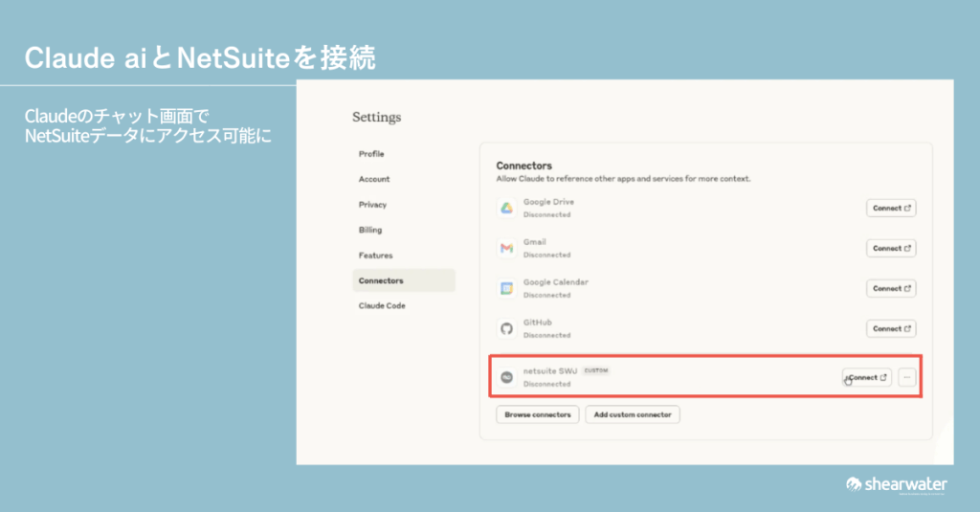Select the Features settings item
980x512 pixels.
[x=375, y=256]
